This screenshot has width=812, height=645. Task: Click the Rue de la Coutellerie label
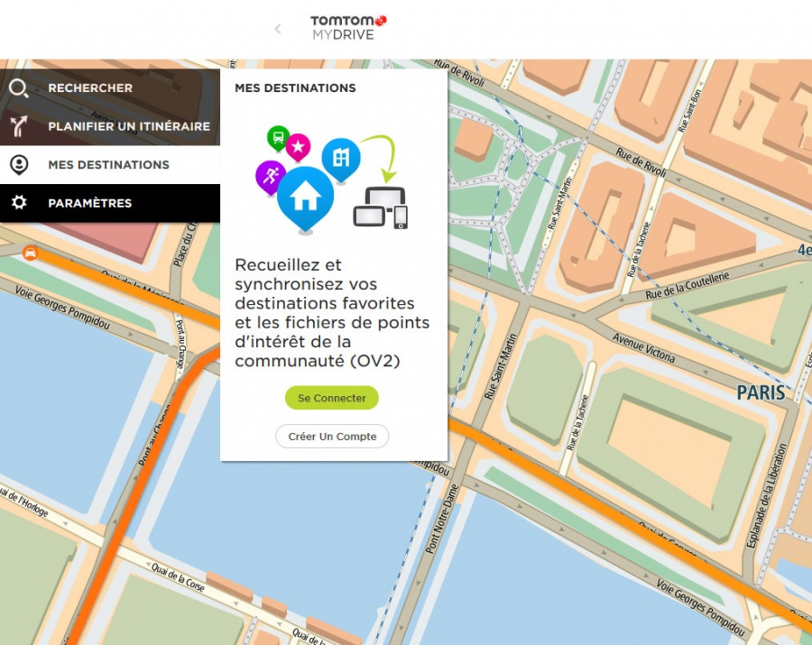(687, 285)
